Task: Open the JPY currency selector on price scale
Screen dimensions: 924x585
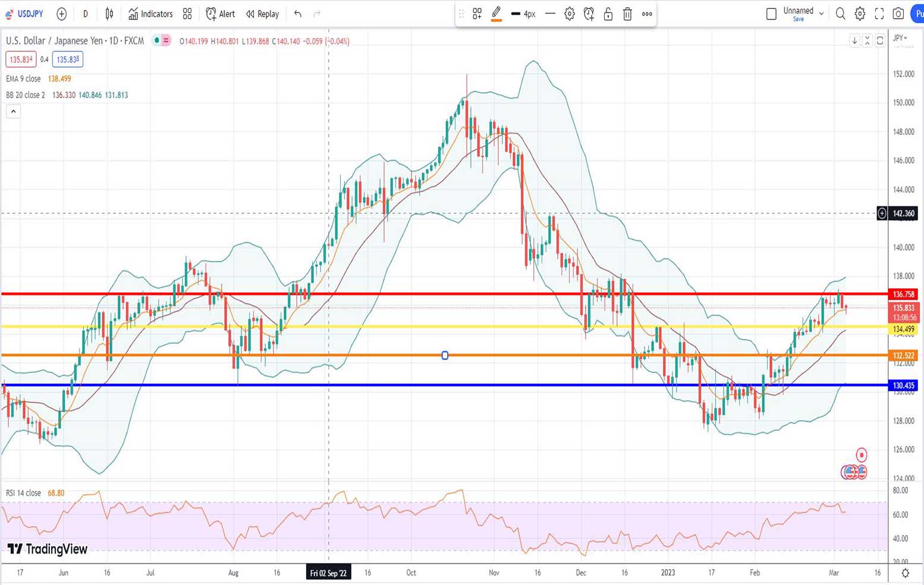Action: pyautogui.click(x=901, y=38)
